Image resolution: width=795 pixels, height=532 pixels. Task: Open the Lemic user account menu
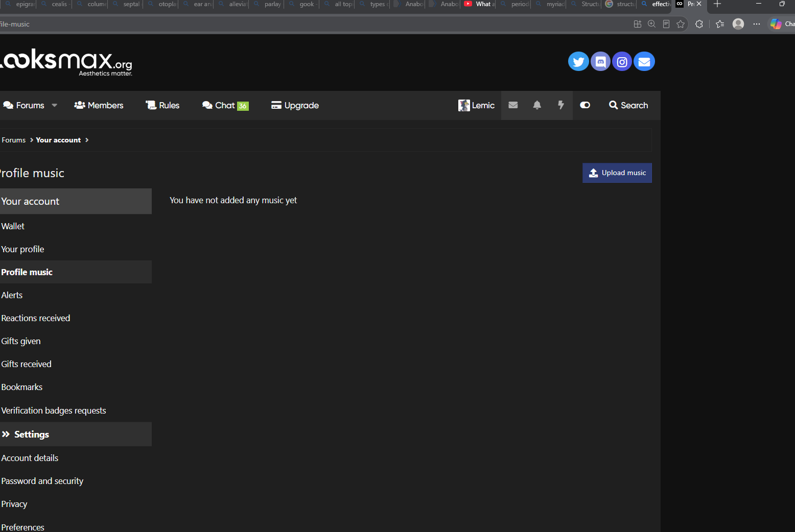(476, 105)
